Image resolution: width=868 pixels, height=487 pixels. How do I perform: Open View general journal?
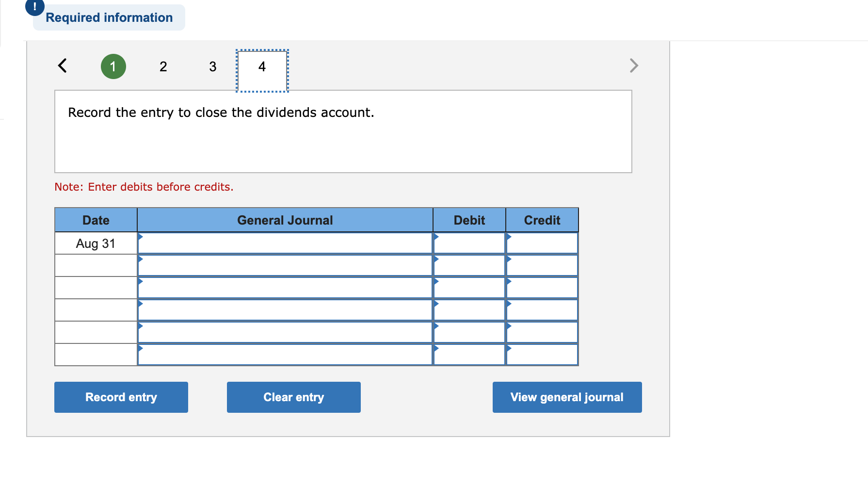pos(567,397)
